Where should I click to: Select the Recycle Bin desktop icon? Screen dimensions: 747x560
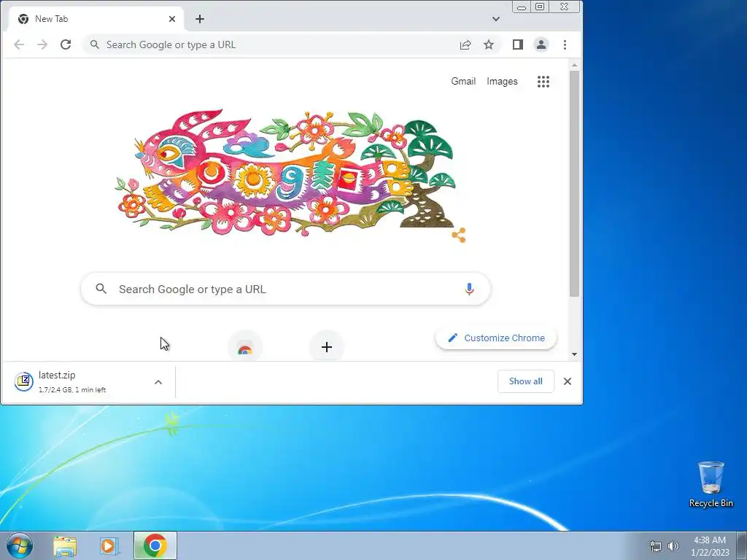[x=711, y=484]
